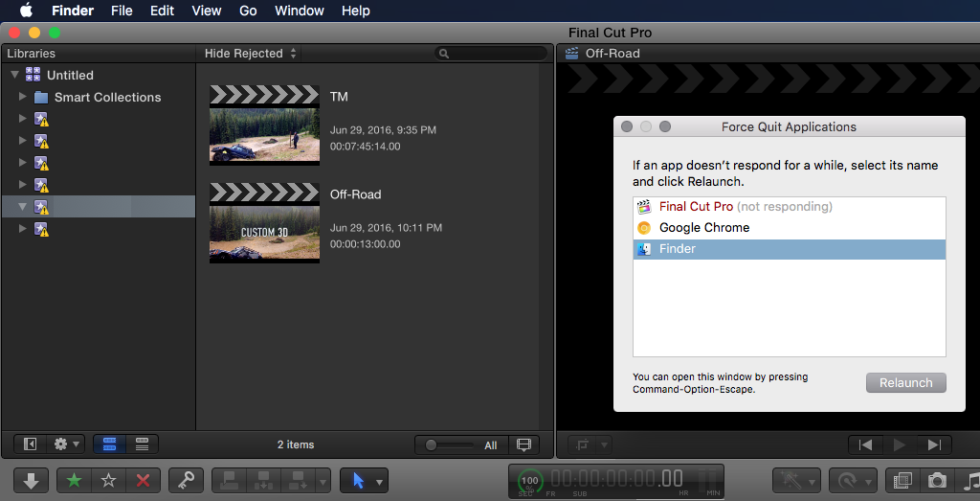The image size is (980, 501).
Task: Click the viewer transform tool icon
Action: tap(583, 445)
